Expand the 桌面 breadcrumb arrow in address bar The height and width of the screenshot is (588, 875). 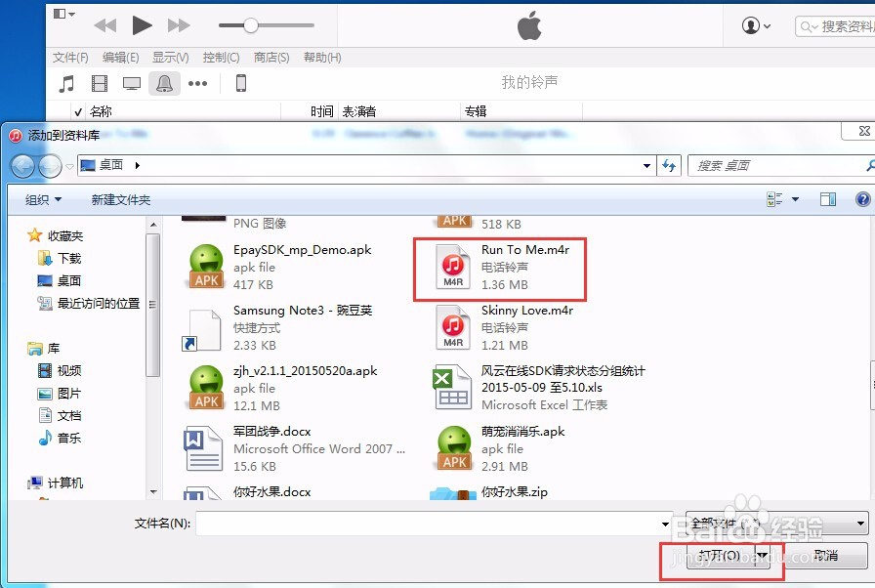point(138,166)
